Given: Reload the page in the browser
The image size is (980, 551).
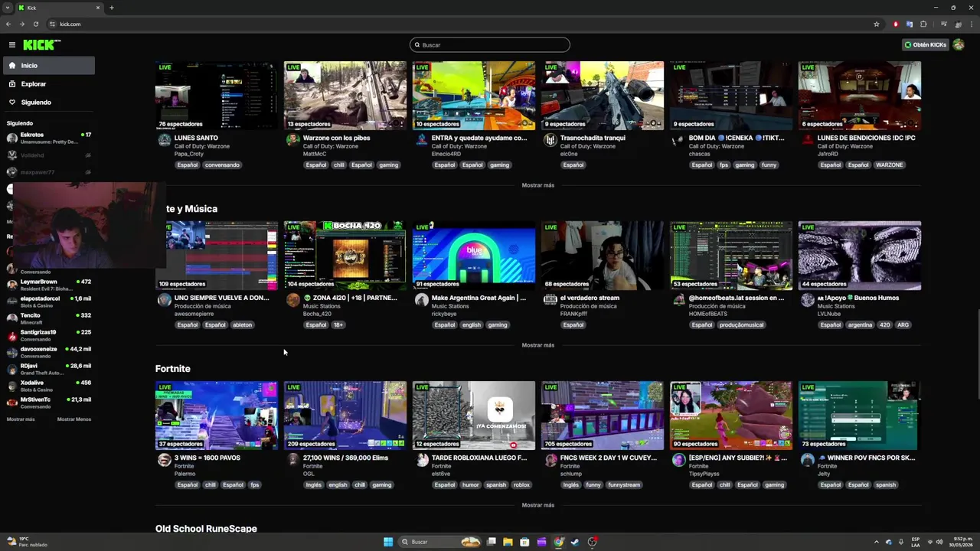Looking at the screenshot, I should [35, 24].
